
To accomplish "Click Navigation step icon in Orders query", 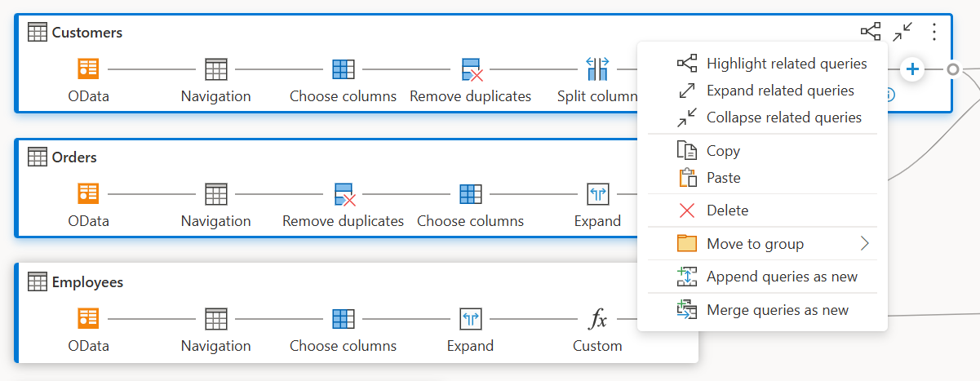I will point(216,194).
